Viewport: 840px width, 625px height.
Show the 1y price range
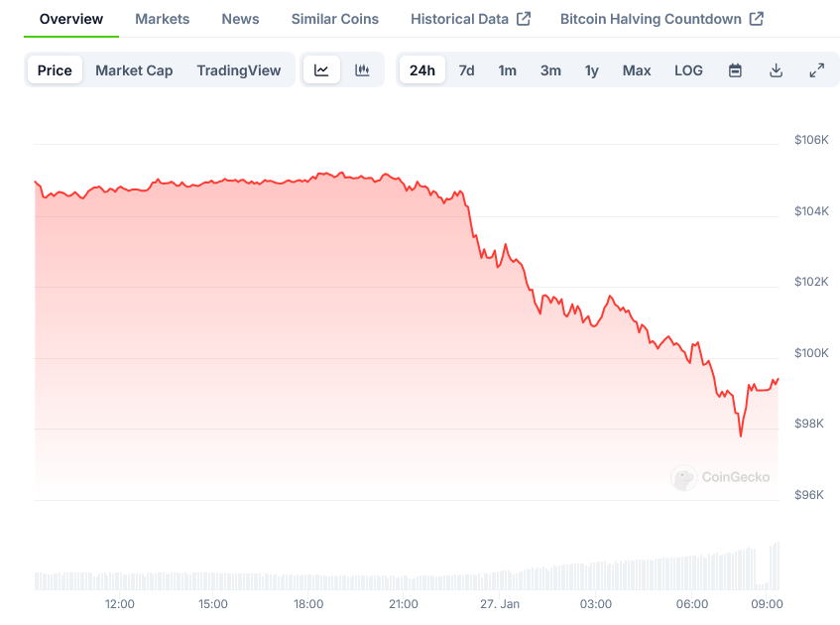coord(591,70)
